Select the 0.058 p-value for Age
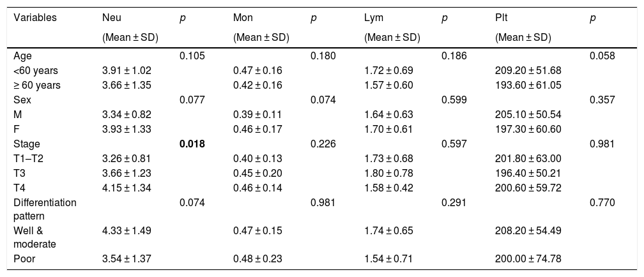The image size is (644, 277). [x=602, y=56]
